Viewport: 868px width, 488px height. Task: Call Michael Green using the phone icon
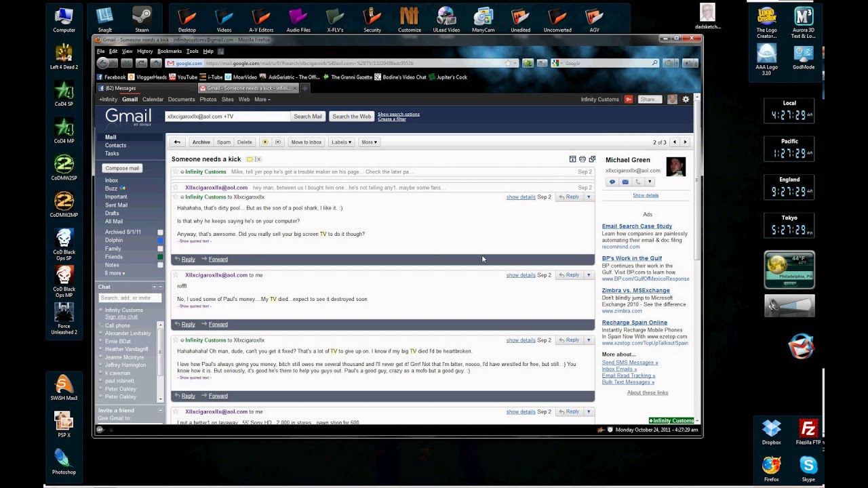[637, 182]
